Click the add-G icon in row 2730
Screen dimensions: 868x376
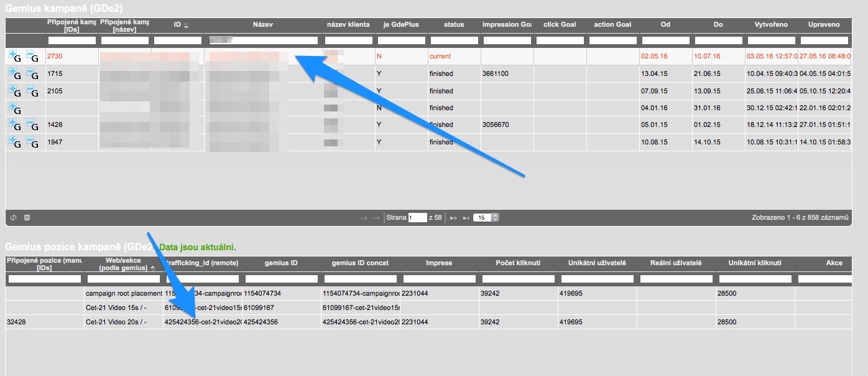(15, 57)
